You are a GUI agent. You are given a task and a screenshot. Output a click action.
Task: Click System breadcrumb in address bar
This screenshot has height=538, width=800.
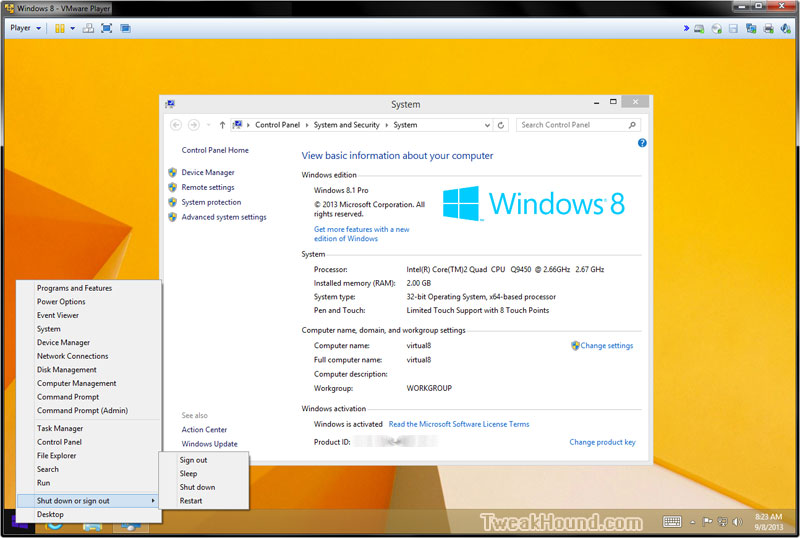(x=405, y=125)
